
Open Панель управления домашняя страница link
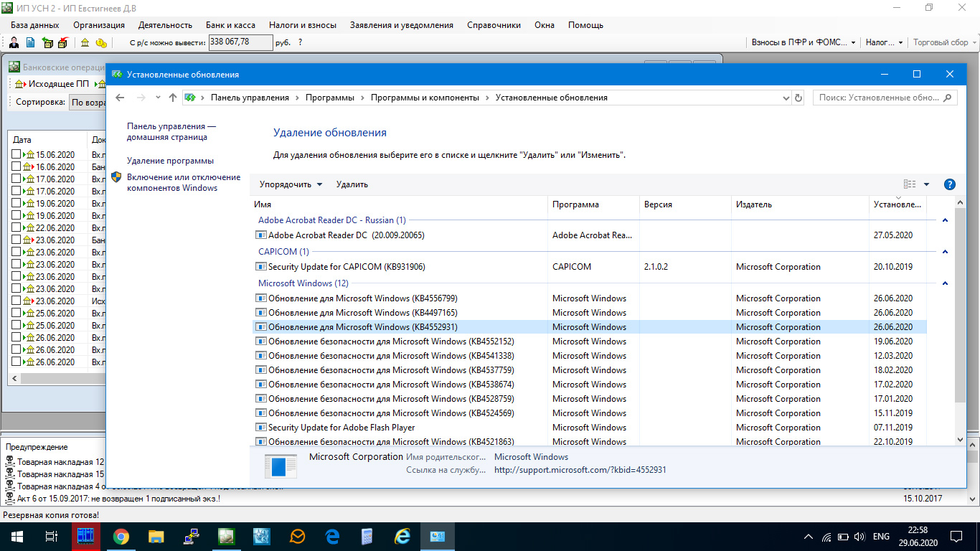point(171,131)
